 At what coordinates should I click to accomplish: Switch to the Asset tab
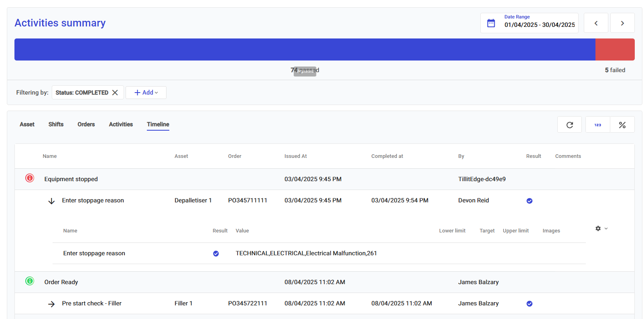(x=27, y=124)
